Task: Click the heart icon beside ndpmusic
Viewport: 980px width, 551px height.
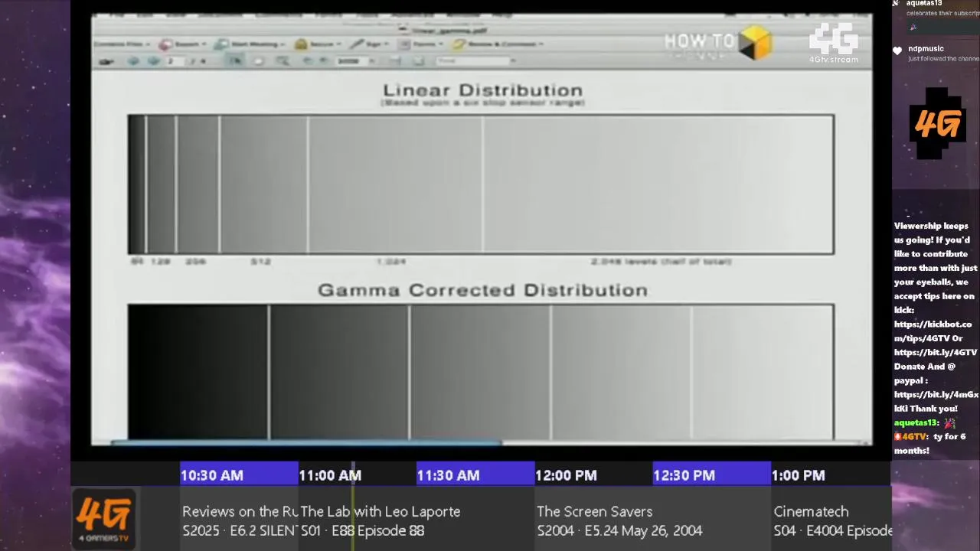Action: point(897,51)
